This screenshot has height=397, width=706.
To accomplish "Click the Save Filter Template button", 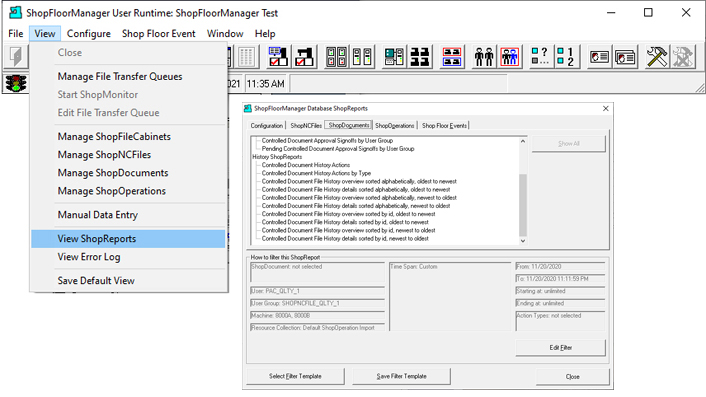I will (x=401, y=376).
